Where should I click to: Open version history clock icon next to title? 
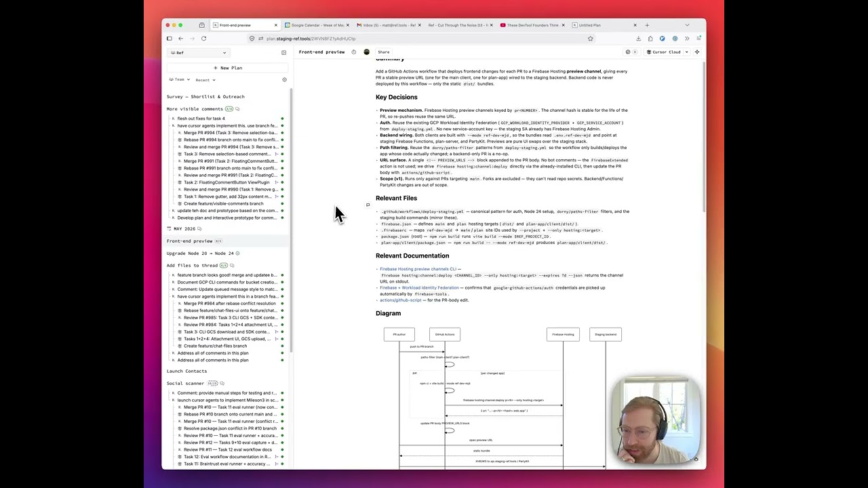click(x=353, y=52)
